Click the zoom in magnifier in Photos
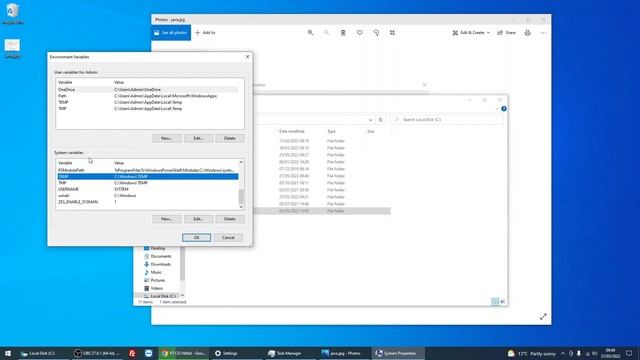Screen dimensions: 640x360 [310, 33]
